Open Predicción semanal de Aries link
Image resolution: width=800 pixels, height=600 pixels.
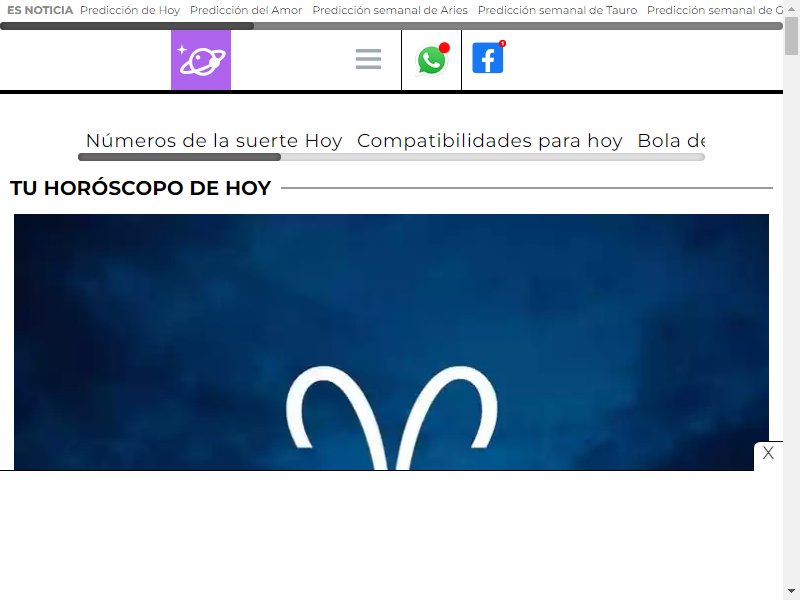click(x=390, y=10)
